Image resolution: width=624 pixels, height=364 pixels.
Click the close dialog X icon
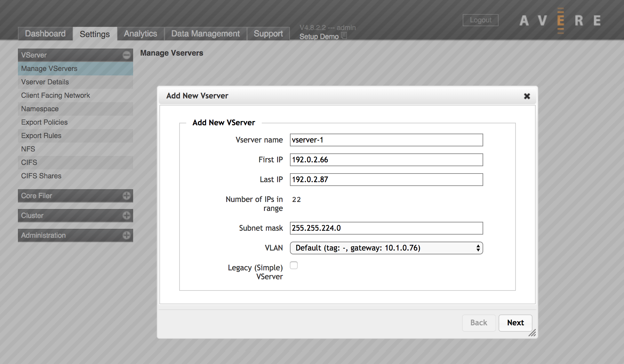click(527, 96)
